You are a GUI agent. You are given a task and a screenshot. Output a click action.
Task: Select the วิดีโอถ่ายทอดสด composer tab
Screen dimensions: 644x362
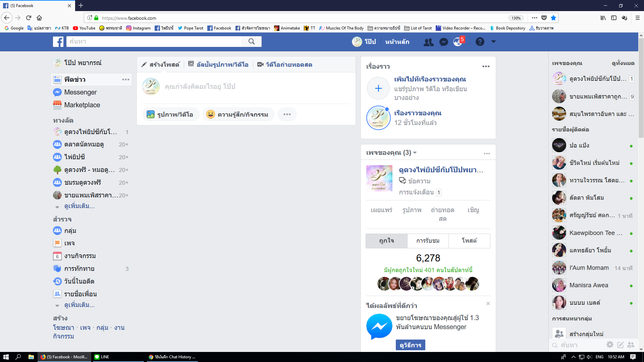click(x=285, y=65)
